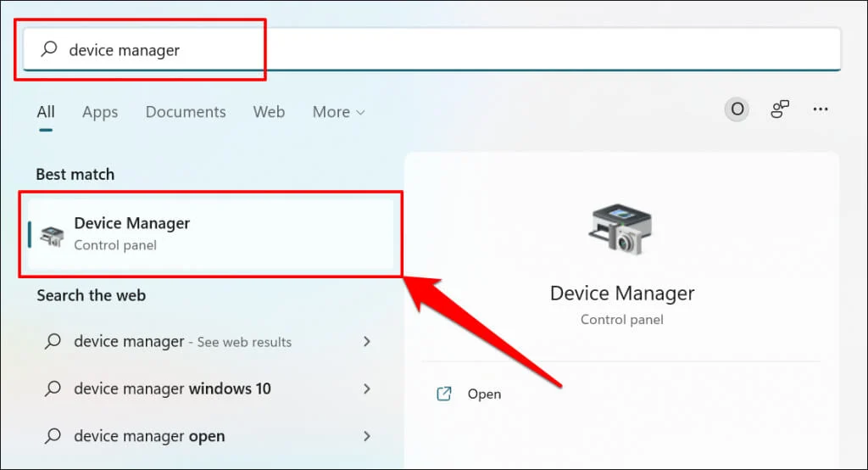Open Device Manager best match result
This screenshot has height=470, width=868.
(210, 234)
